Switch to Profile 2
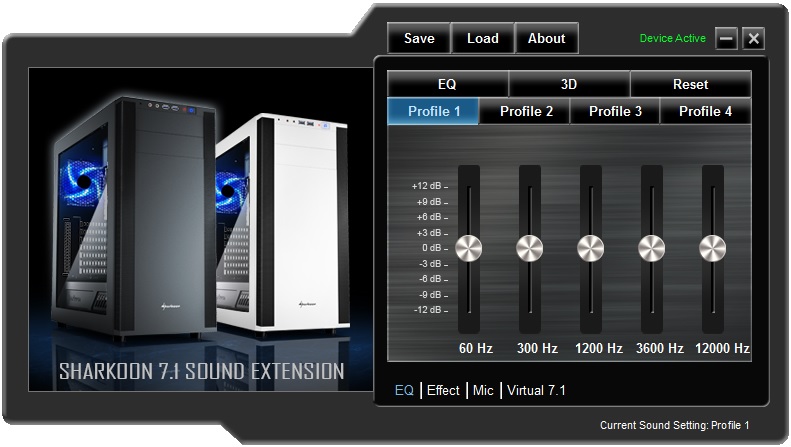The height and width of the screenshot is (447, 791). pyautogui.click(x=525, y=111)
